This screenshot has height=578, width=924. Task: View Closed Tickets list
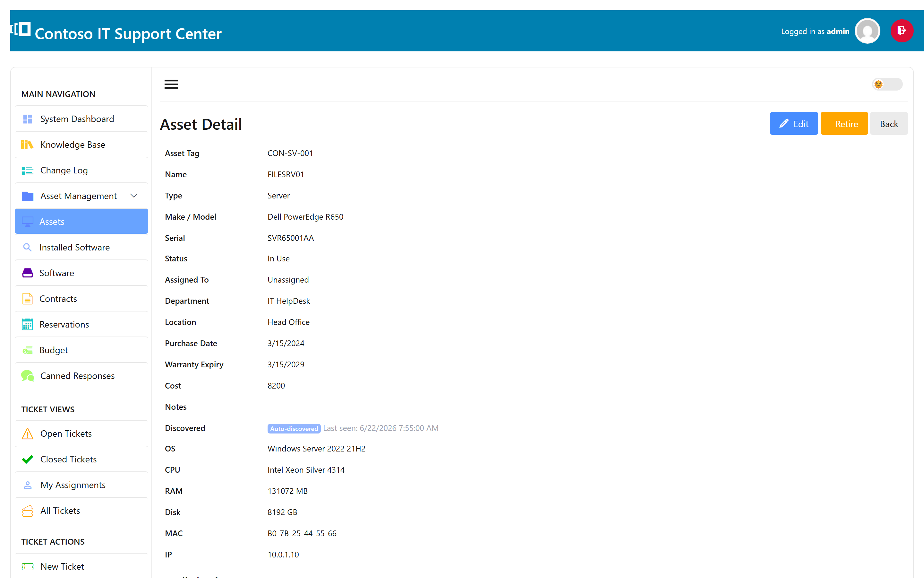pyautogui.click(x=81, y=459)
